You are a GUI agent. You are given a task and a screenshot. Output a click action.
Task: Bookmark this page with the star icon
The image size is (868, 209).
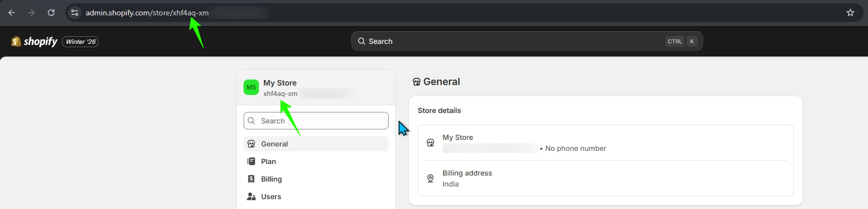click(850, 13)
